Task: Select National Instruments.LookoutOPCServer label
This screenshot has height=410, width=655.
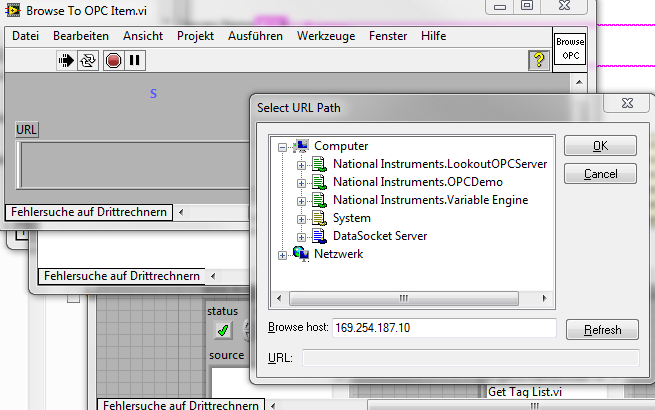Action: (x=440, y=164)
